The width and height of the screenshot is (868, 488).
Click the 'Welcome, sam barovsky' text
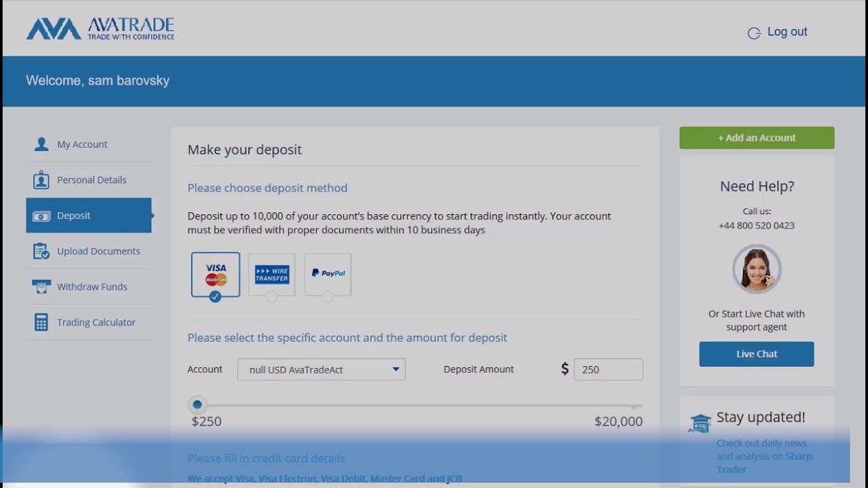tap(98, 81)
